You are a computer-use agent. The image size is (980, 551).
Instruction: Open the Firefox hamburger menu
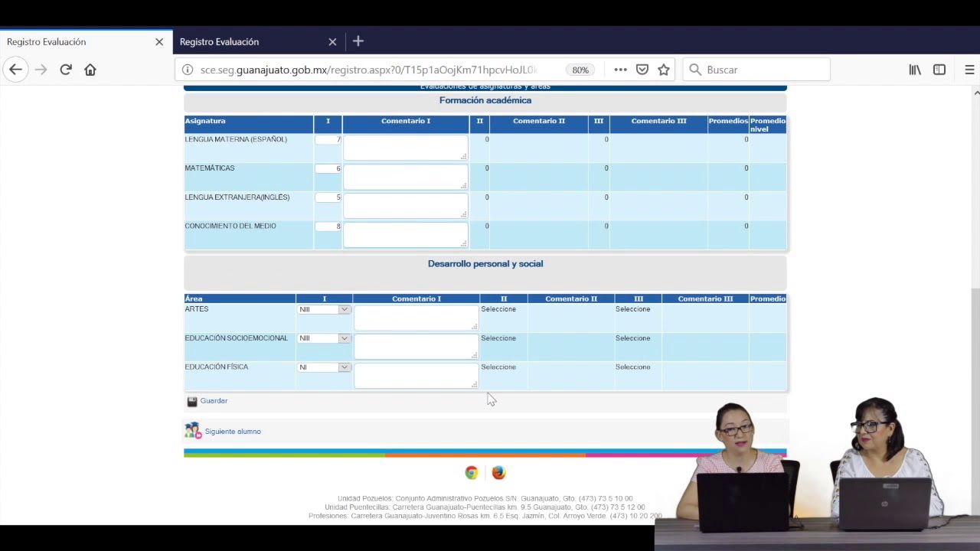pyautogui.click(x=969, y=70)
